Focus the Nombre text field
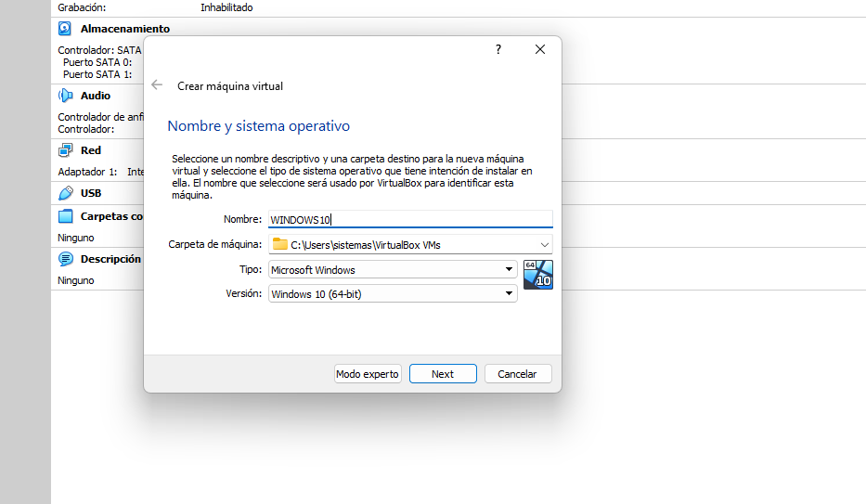This screenshot has height=504, width=866. tap(408, 220)
